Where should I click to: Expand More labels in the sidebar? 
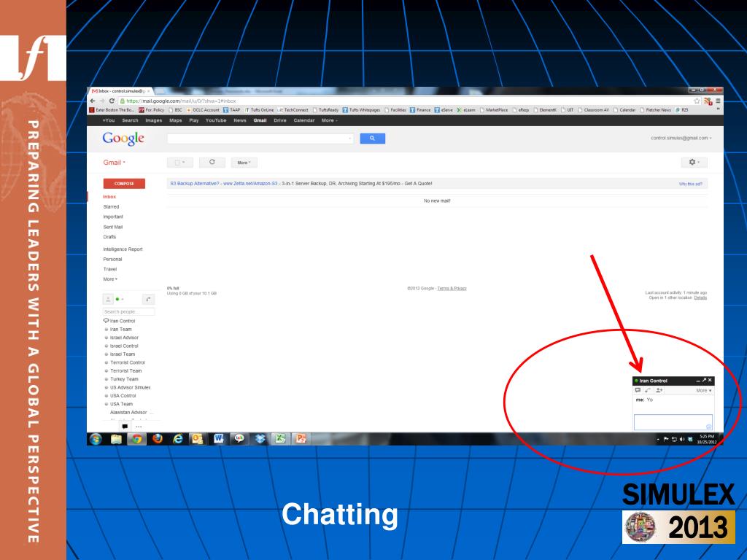110,279
